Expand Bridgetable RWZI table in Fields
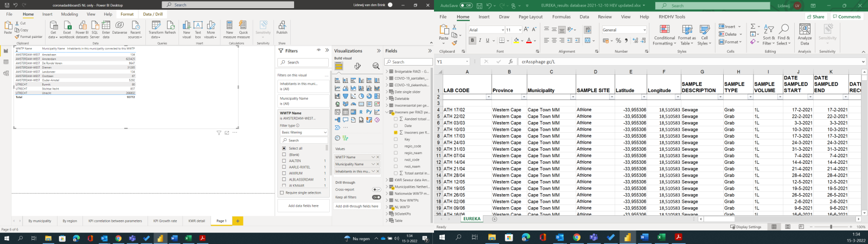This screenshot has width=868, height=244. [387, 72]
